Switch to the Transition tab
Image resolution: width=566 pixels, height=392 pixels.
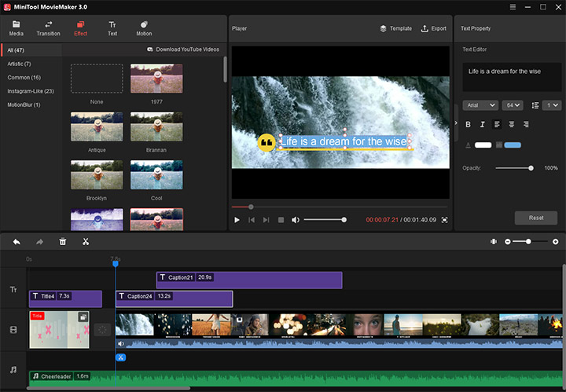(x=48, y=29)
